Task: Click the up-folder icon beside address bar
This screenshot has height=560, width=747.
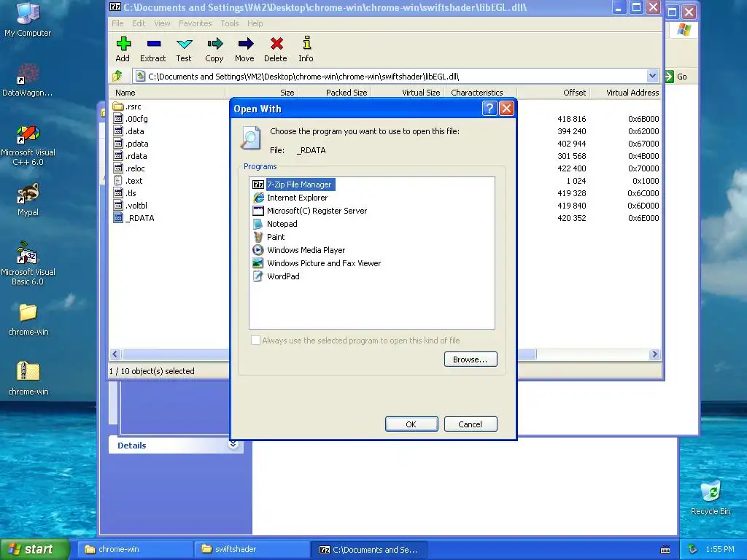Action: (117, 76)
